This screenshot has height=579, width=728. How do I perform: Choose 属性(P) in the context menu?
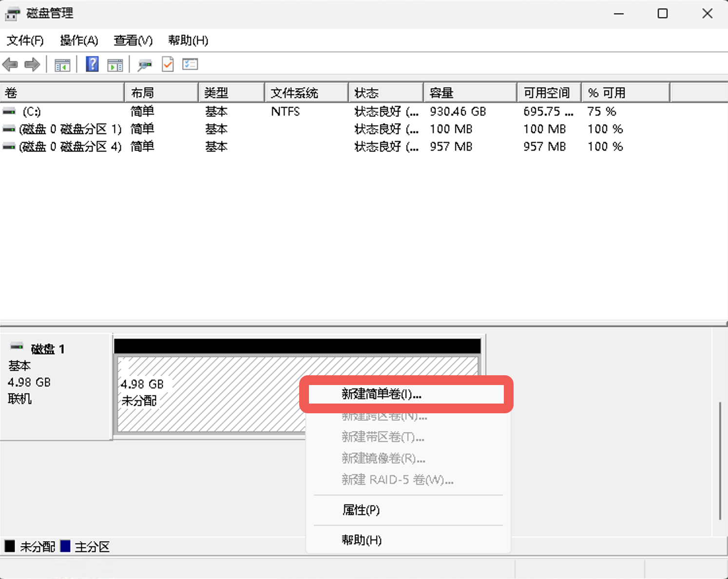tap(361, 510)
